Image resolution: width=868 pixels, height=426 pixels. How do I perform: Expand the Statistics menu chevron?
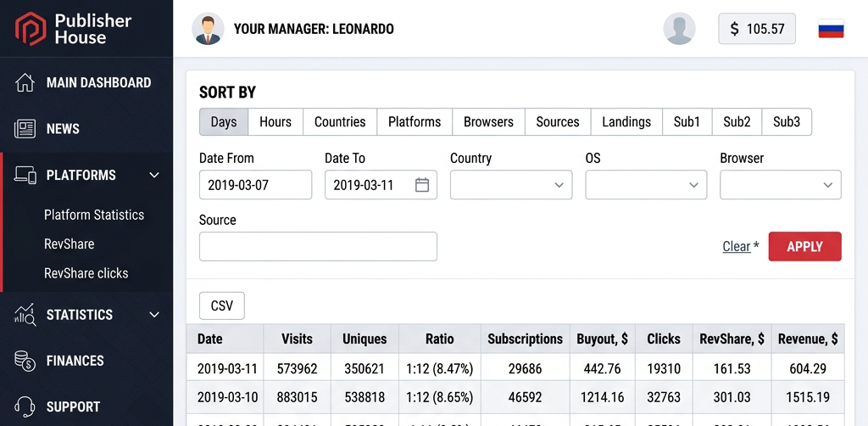(x=154, y=315)
